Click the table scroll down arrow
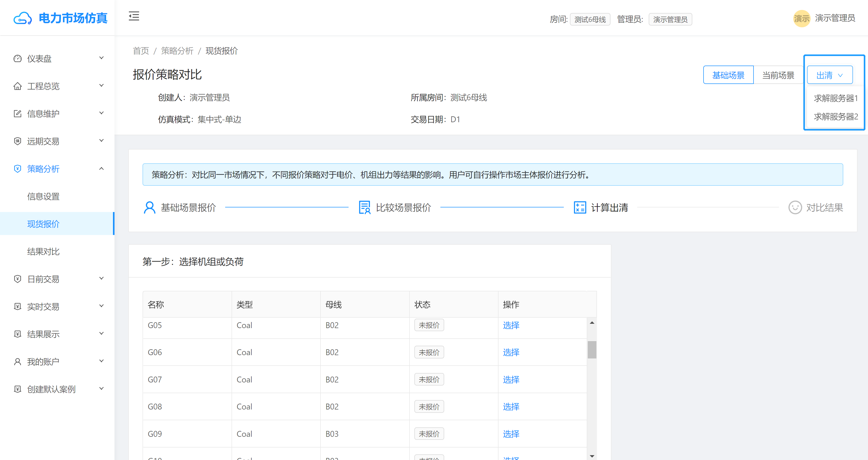 pos(592,456)
